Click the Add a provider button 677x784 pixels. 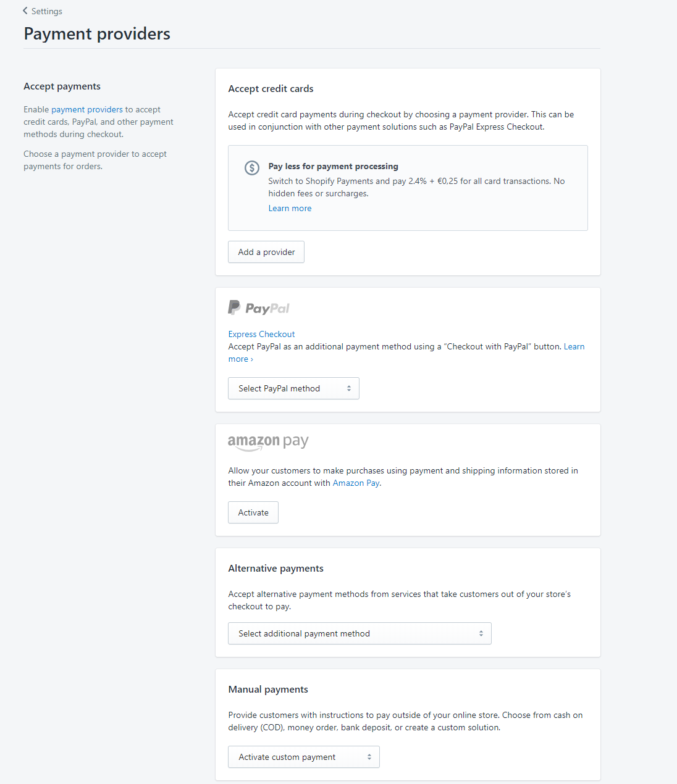point(266,252)
